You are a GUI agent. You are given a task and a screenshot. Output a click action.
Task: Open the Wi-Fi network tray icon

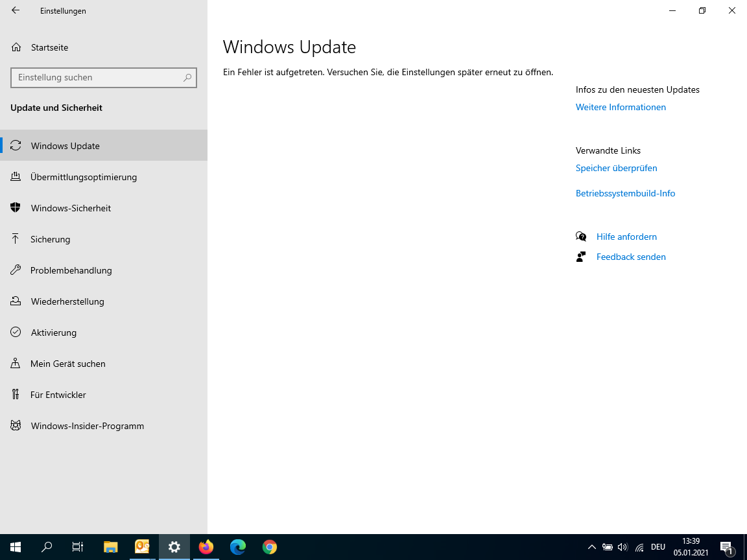[639, 547]
